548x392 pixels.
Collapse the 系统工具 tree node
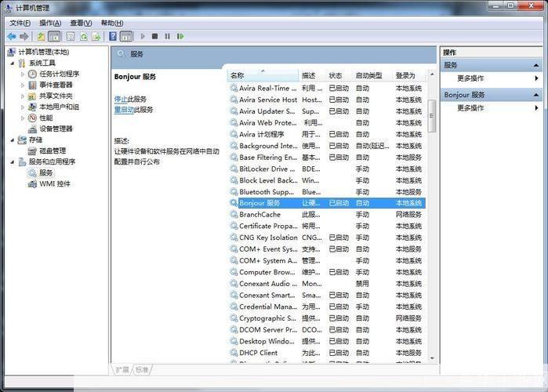13,64
